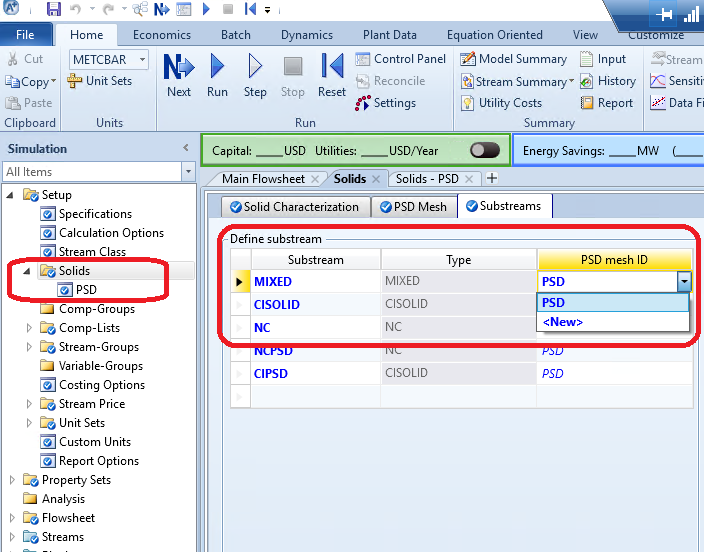Click Unit Sets in Units group
The width and height of the screenshot is (704, 552).
pos(100,81)
